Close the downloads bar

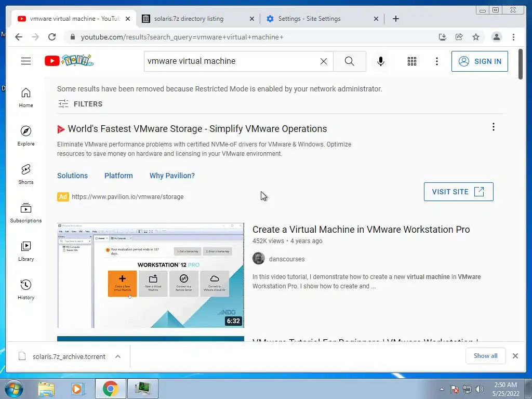[x=515, y=356]
